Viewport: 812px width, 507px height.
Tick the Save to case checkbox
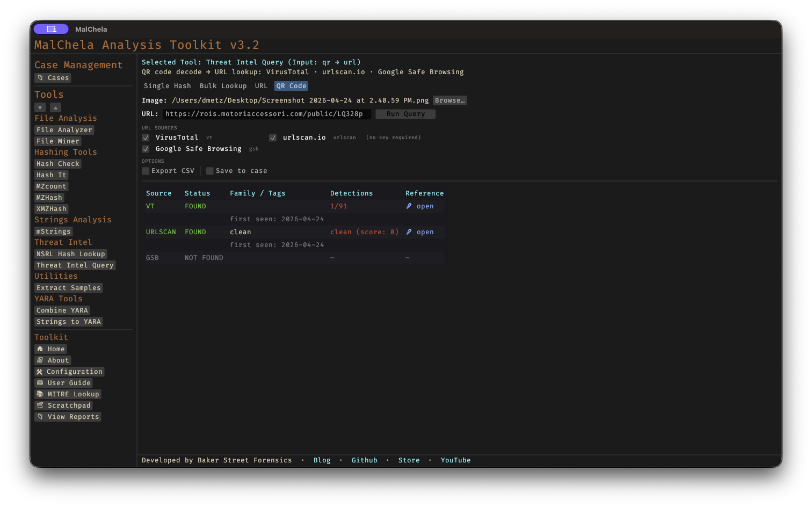[210, 171]
